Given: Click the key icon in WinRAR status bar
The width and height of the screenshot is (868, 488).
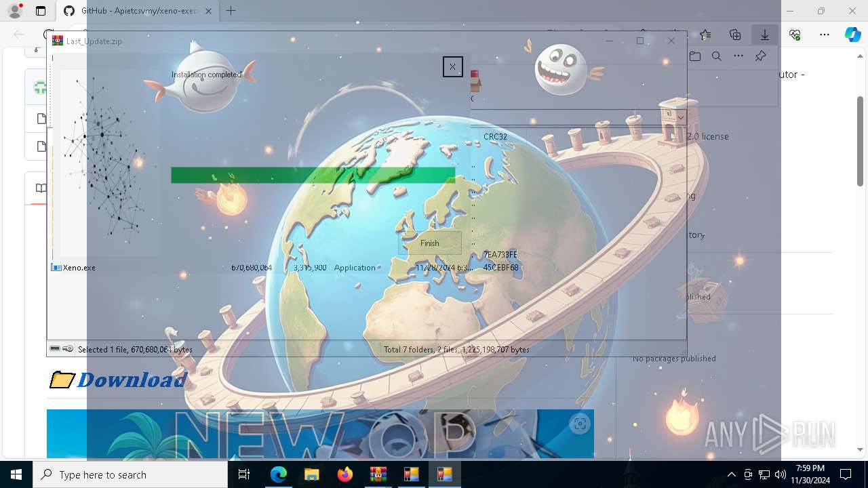Looking at the screenshot, I should (x=68, y=349).
